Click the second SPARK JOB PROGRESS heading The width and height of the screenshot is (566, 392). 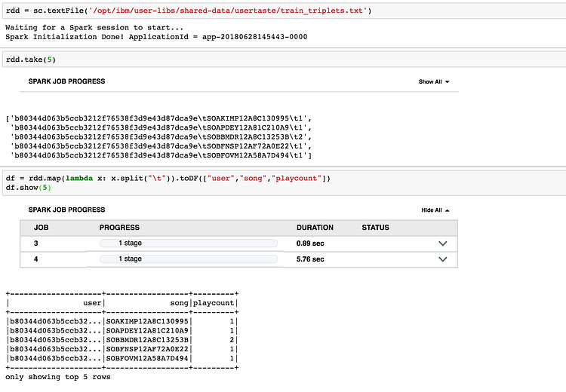click(66, 210)
